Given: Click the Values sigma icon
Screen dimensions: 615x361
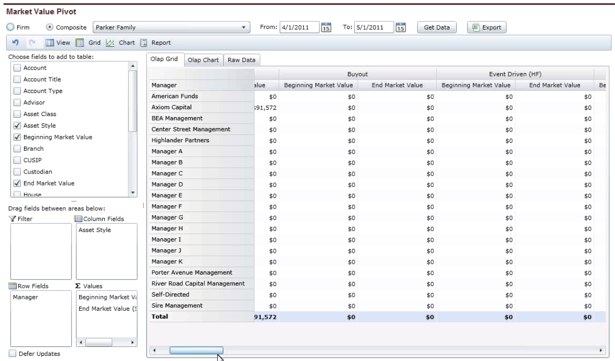Looking at the screenshot, I should click(x=78, y=286).
